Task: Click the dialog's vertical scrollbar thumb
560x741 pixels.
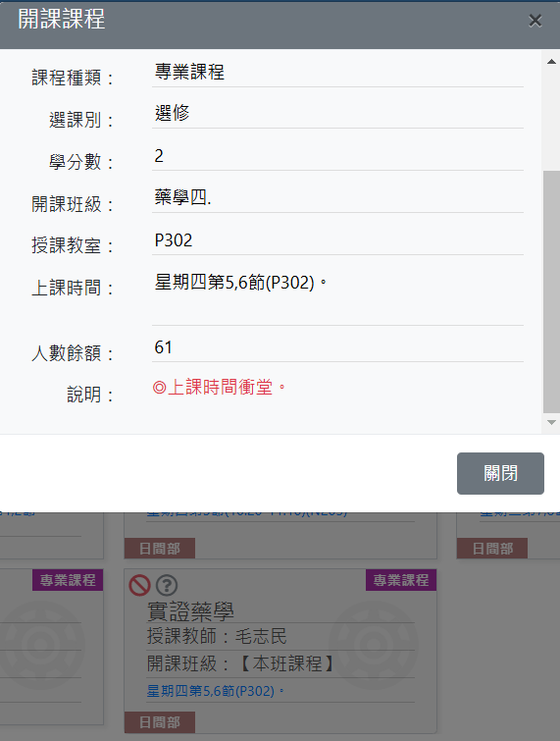Action: 551,292
